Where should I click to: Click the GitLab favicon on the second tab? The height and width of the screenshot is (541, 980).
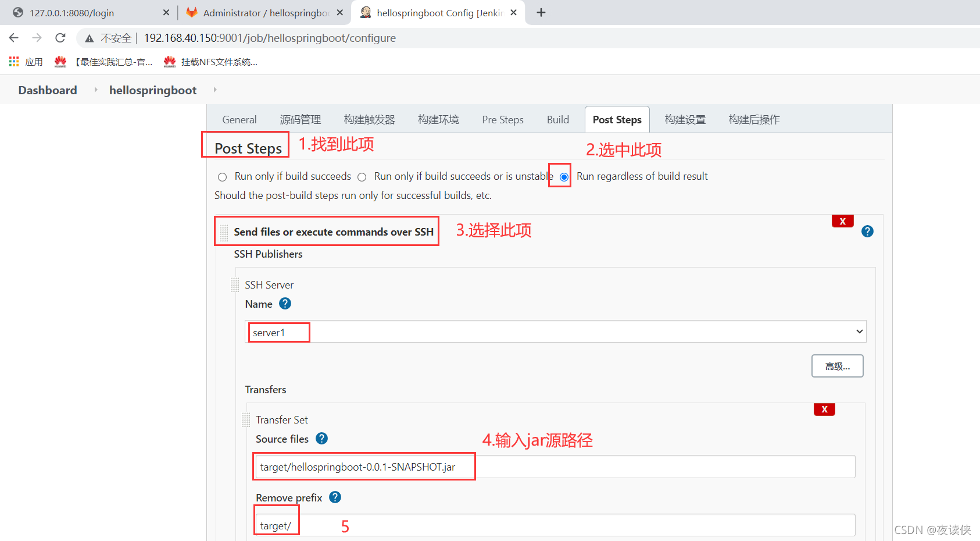(192, 12)
